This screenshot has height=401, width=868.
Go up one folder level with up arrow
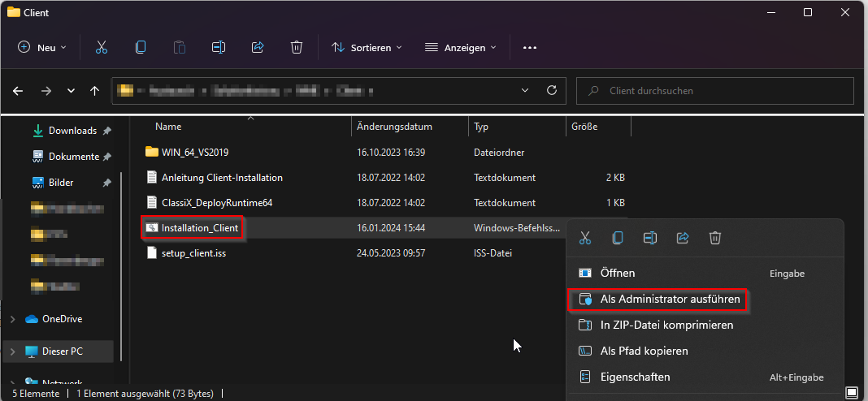coord(95,91)
